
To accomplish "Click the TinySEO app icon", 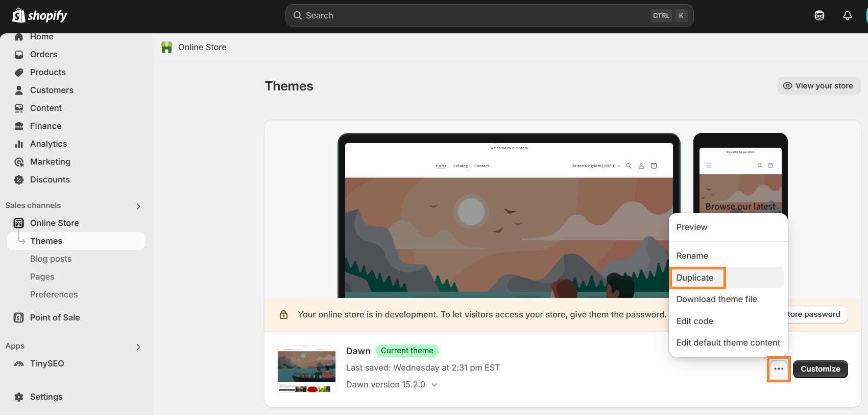I will [19, 364].
